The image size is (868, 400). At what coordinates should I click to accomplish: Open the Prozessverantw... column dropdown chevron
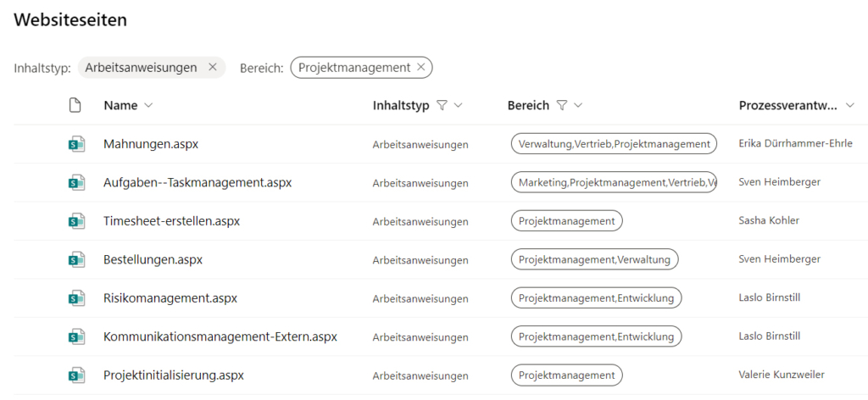[850, 106]
